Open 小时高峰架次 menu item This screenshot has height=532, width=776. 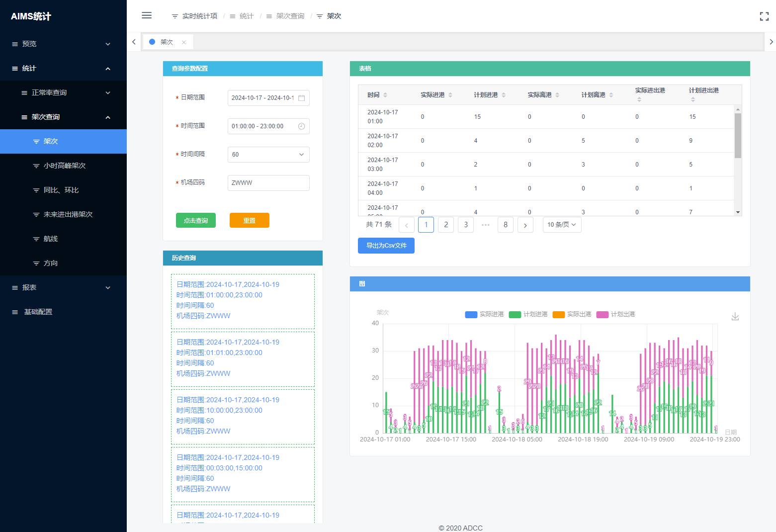coord(65,166)
